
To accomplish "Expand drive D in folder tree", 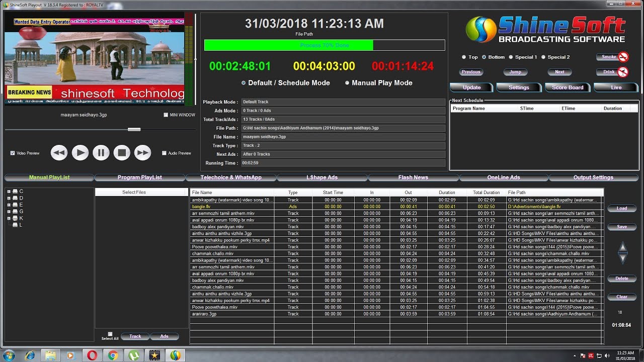I will click(x=9, y=198).
